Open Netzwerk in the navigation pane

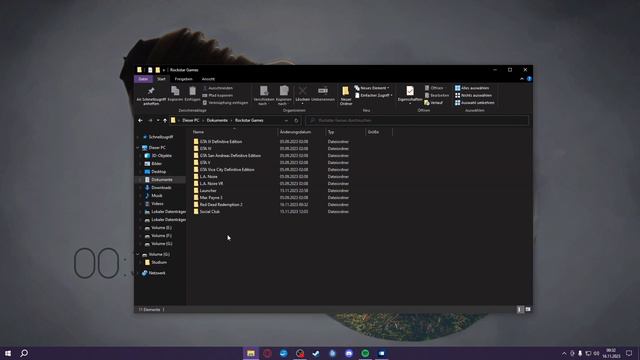[x=157, y=273]
